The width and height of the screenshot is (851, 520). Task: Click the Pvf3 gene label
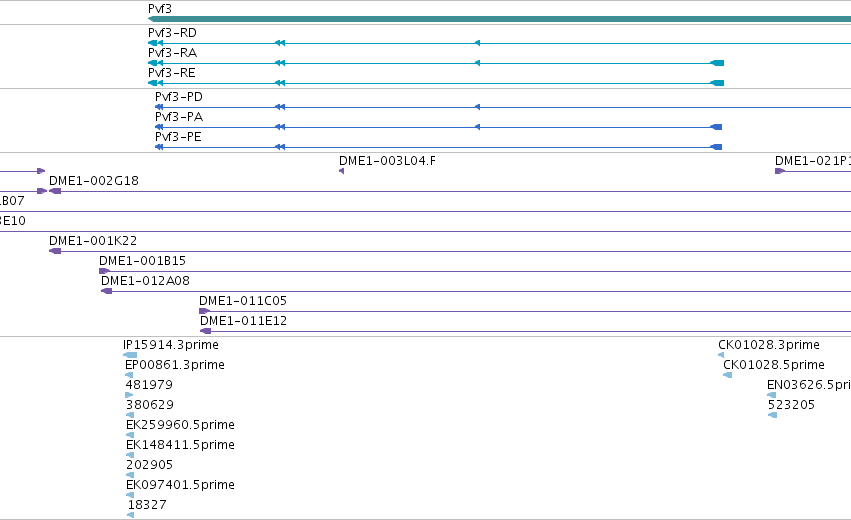(160, 9)
